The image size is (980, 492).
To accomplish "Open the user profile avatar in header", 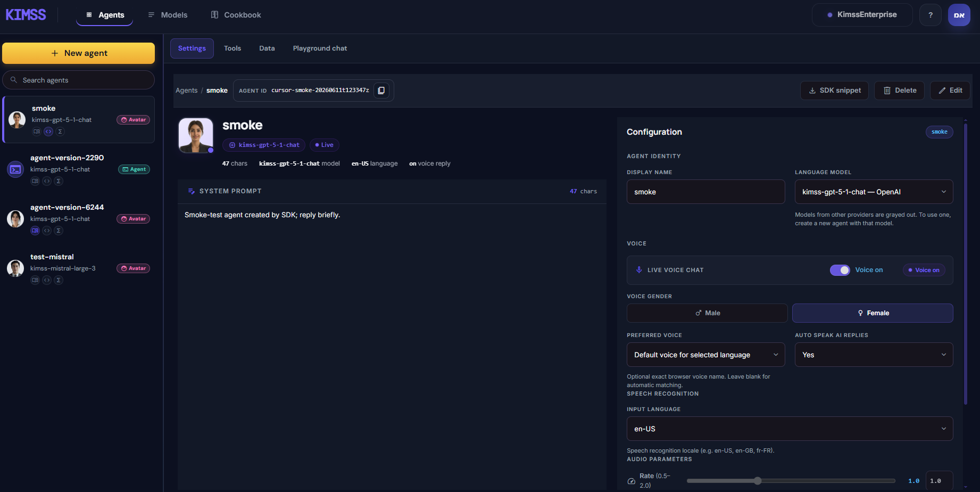I will tap(959, 15).
